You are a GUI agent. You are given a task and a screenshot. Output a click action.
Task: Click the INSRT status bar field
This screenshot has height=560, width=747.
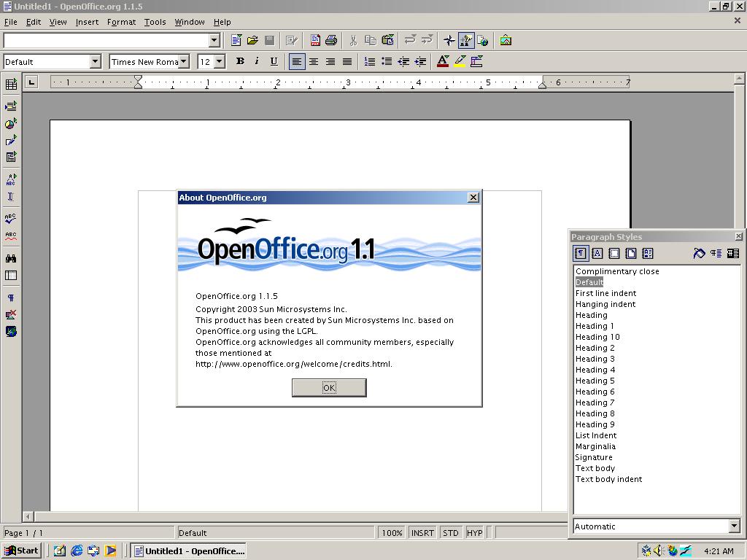[x=422, y=533]
